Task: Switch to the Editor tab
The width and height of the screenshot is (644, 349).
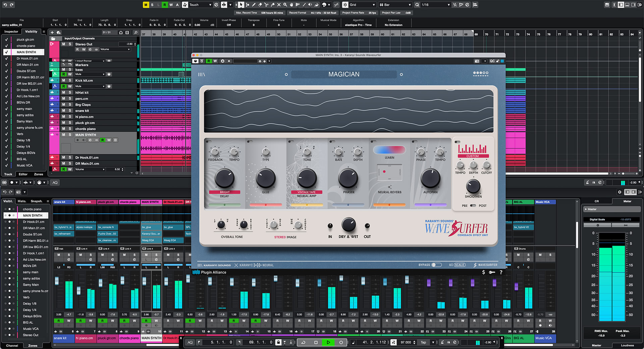Action: (x=23, y=174)
